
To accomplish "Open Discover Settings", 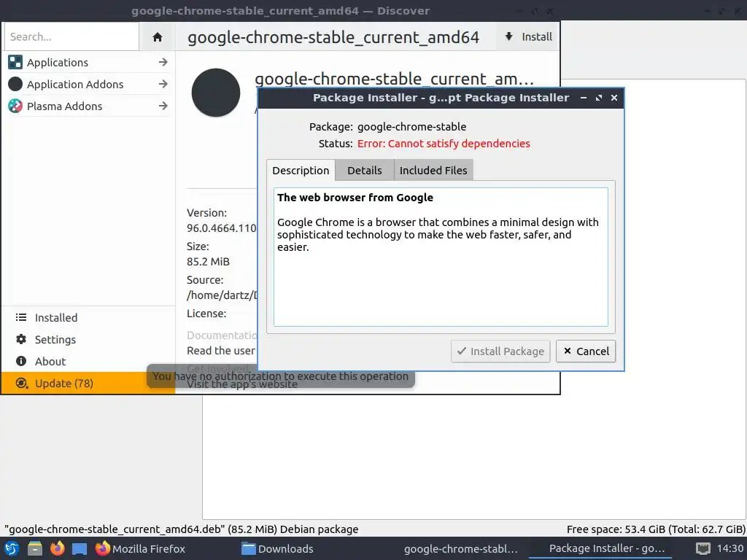I will pyautogui.click(x=88, y=340).
